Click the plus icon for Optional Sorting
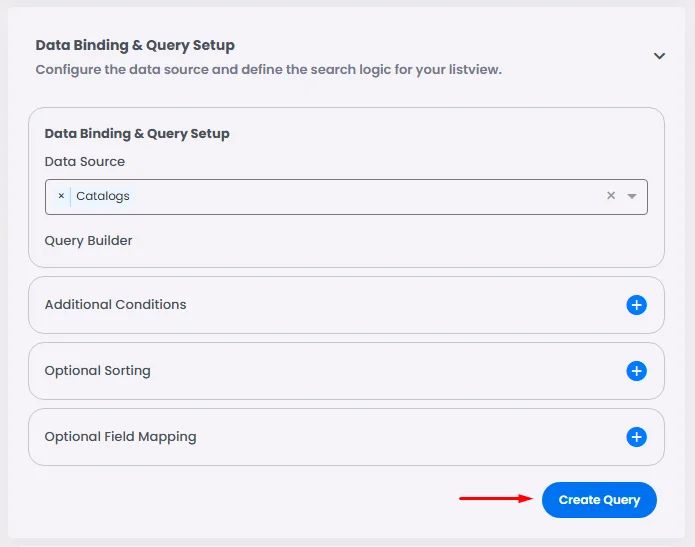Image resolution: width=695 pixels, height=547 pixels. (636, 371)
